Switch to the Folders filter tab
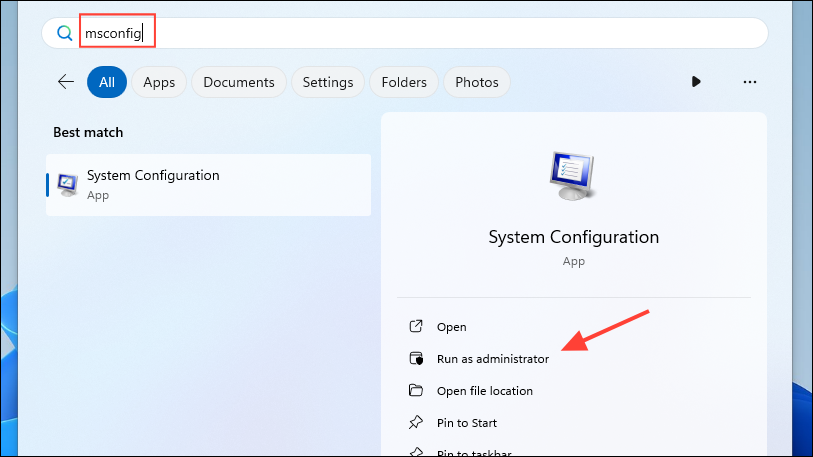 coord(404,82)
